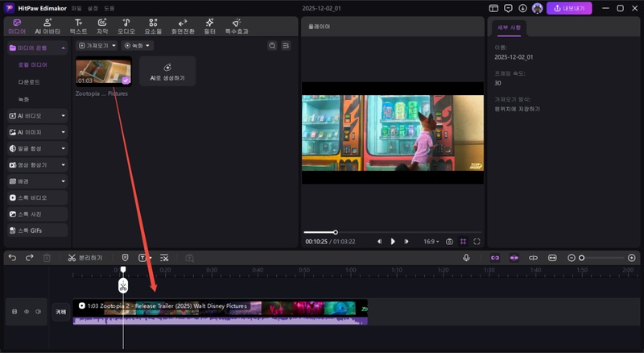The height and width of the screenshot is (353, 644).
Task: Open the 도움 (Help) menu
Action: [109, 8]
